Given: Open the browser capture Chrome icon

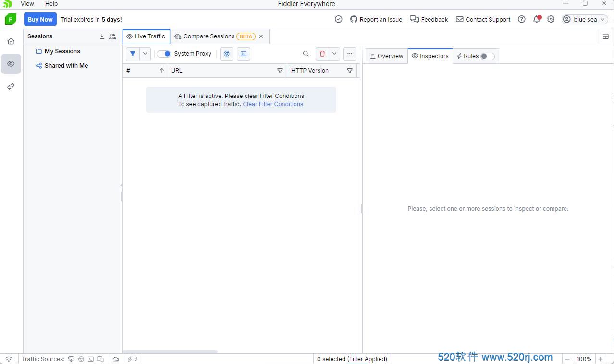Looking at the screenshot, I should pyautogui.click(x=227, y=54).
